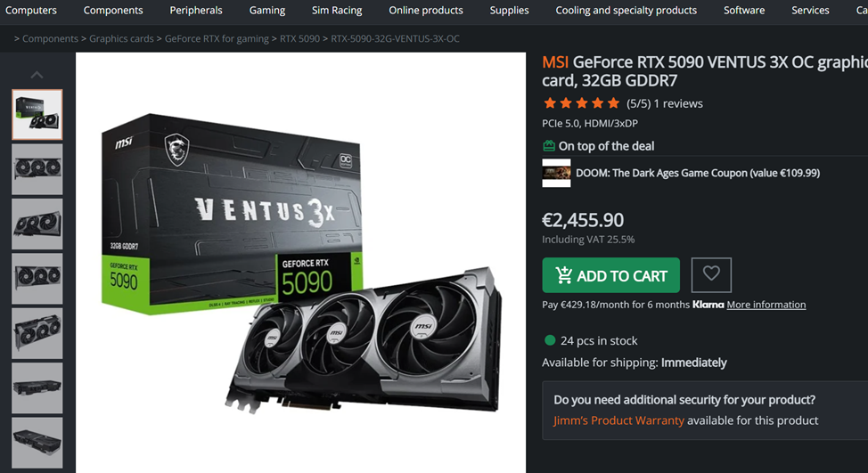868x473 pixels.
Task: Click the More information Klarna link
Action: pos(766,305)
